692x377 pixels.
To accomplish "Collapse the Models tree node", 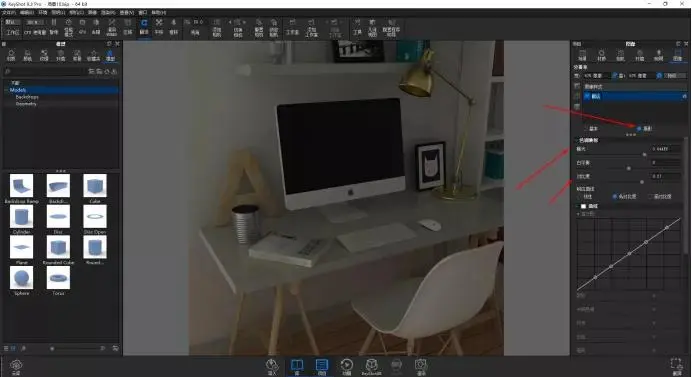I will pos(6,90).
